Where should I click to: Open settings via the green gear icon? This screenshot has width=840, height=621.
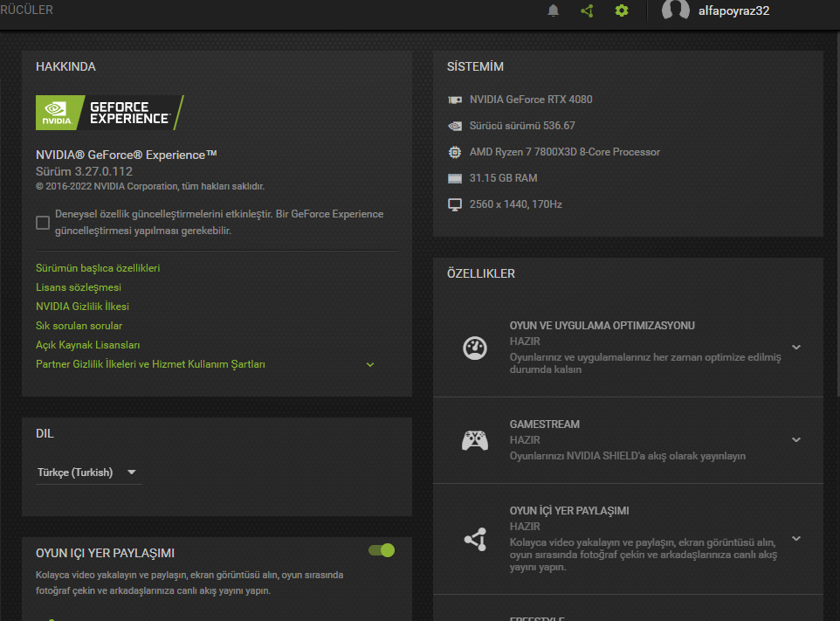(x=622, y=10)
